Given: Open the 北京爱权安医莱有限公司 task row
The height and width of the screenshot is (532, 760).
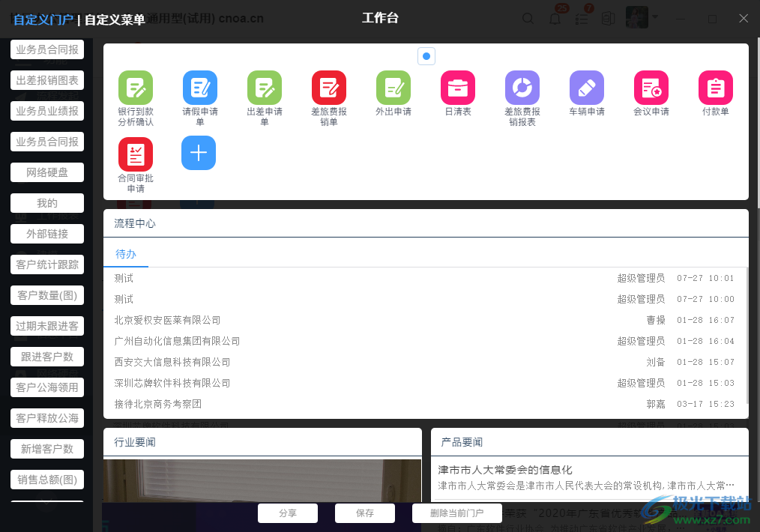Looking at the screenshot, I should 424,320.
